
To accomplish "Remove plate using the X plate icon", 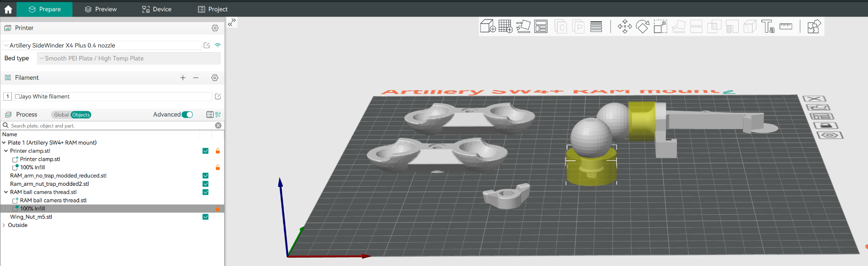I will (814, 98).
